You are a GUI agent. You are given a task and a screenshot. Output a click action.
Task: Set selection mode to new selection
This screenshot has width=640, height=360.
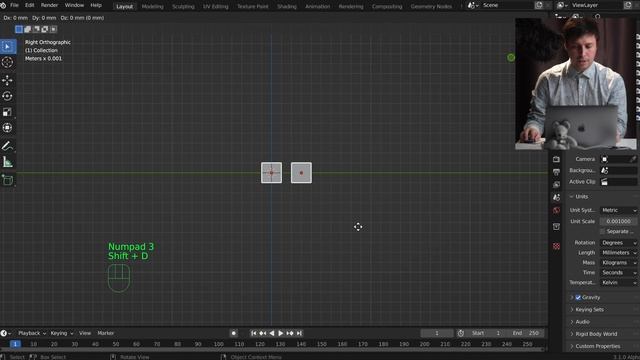pos(19,29)
